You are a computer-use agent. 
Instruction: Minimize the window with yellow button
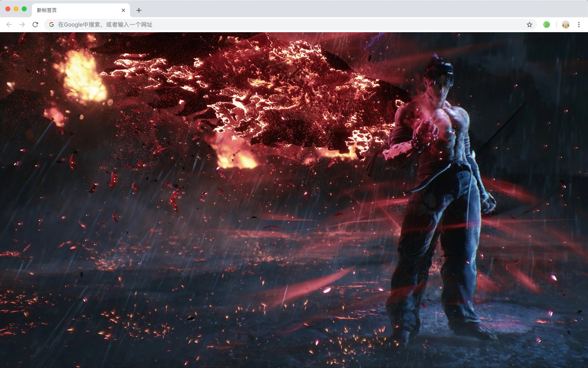pyautogui.click(x=16, y=9)
